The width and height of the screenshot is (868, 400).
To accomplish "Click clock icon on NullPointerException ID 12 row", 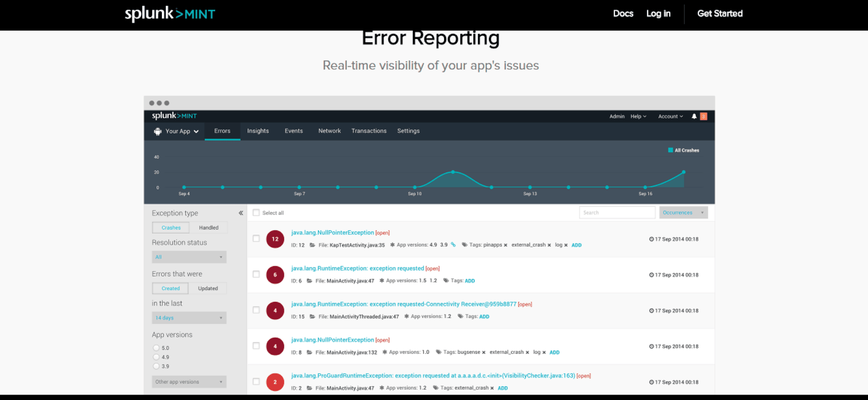I will point(651,239).
